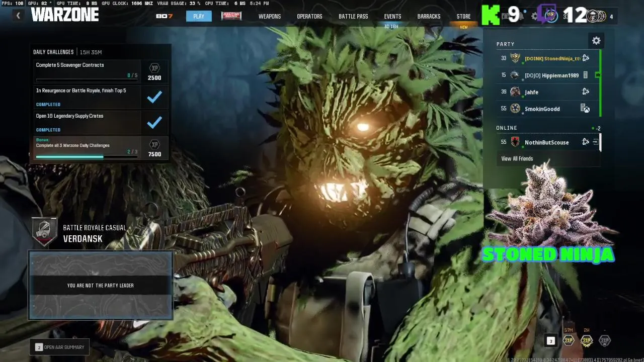Open the Operators tab
Viewport: 644px width, 362px height.
pos(309,16)
